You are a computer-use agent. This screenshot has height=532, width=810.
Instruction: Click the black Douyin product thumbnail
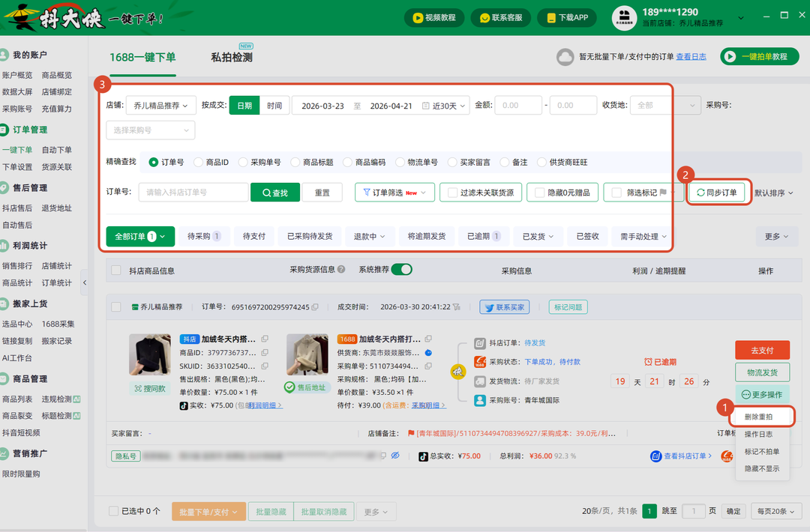coord(150,354)
